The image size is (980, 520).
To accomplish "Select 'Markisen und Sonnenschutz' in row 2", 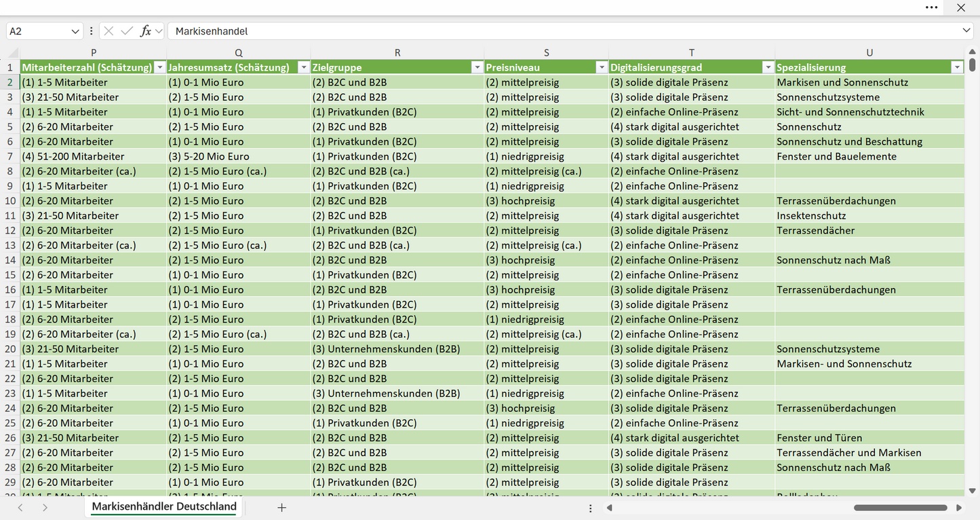I will tap(869, 82).
